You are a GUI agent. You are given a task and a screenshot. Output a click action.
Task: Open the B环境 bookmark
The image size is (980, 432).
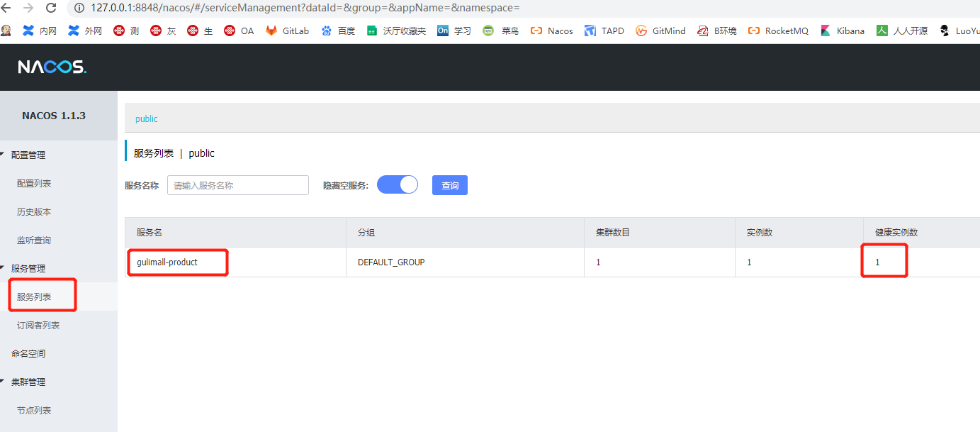[717, 31]
